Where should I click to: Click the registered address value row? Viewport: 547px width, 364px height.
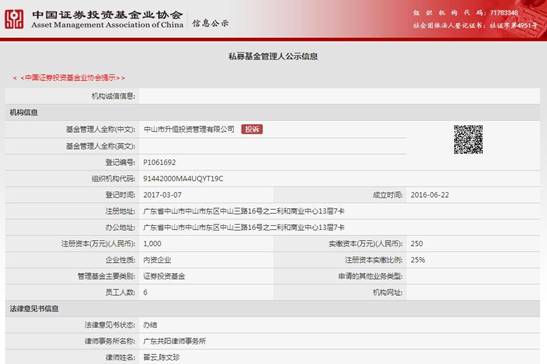click(339, 211)
